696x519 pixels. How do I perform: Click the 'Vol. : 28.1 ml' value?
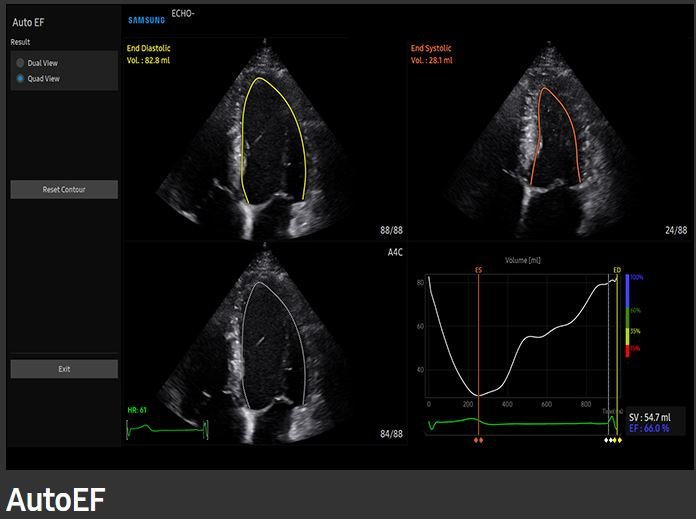431,60
